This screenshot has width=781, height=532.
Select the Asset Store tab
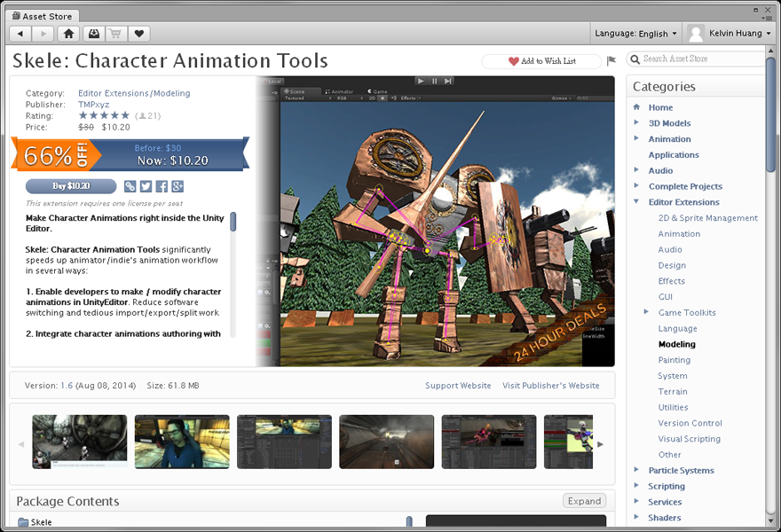pyautogui.click(x=43, y=16)
